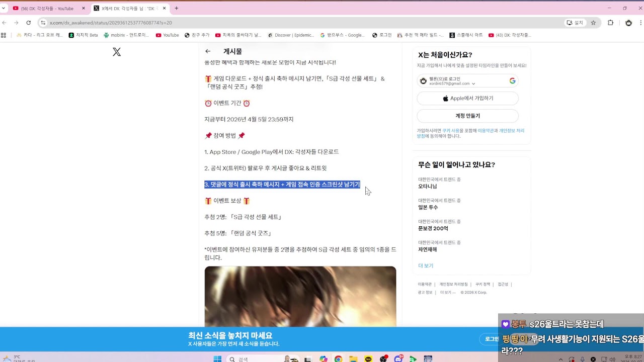Open the post's embedded image
Image resolution: width=644 pixels, height=362 pixels.
coord(300,297)
